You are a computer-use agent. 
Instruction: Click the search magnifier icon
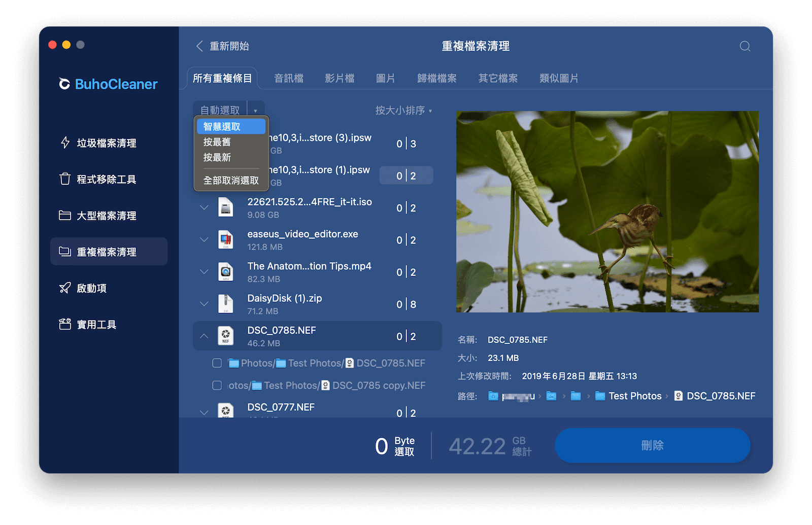click(x=745, y=46)
